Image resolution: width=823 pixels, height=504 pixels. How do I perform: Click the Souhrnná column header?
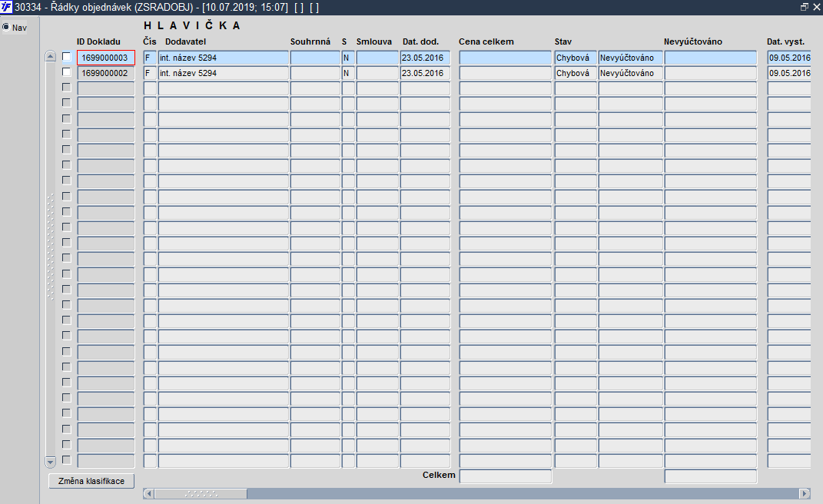310,41
